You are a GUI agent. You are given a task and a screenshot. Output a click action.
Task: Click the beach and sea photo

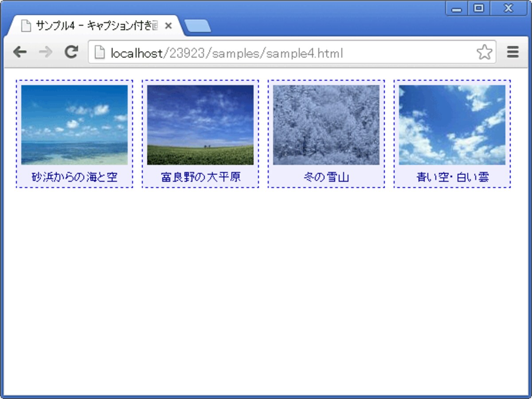[74, 125]
